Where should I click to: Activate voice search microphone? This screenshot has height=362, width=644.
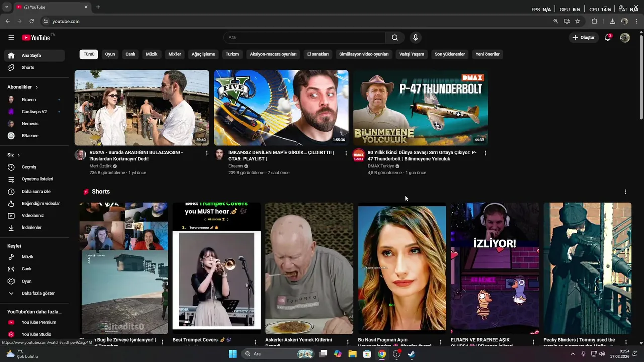click(x=415, y=37)
